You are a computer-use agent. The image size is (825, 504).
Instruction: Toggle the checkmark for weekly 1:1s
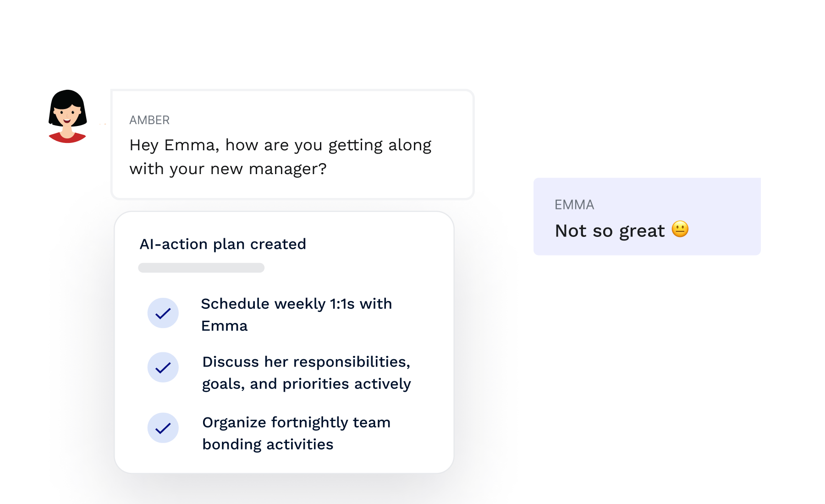pyautogui.click(x=163, y=313)
